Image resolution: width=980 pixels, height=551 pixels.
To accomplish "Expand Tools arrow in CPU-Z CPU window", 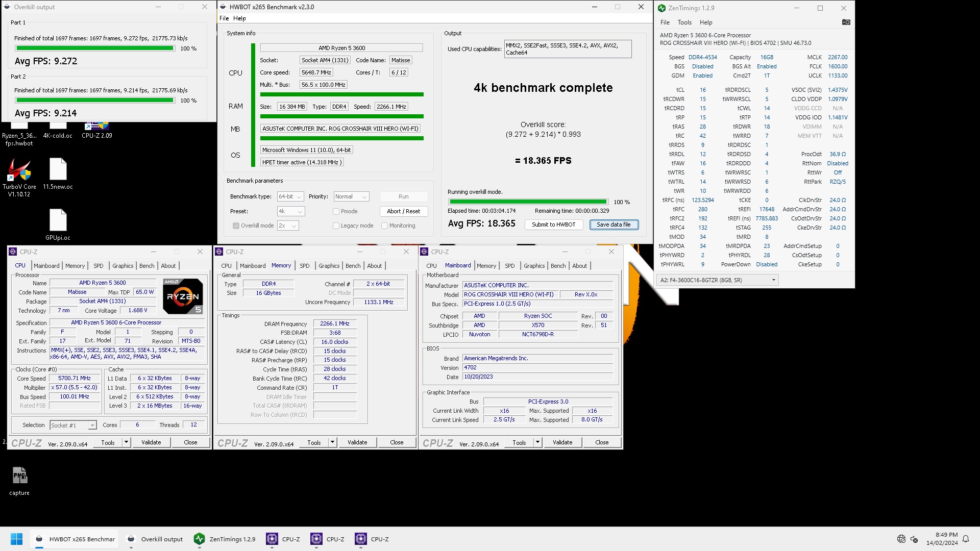I will click(126, 442).
